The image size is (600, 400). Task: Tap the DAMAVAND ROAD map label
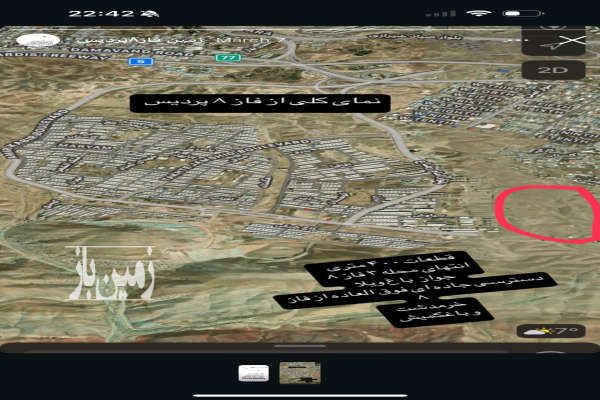click(x=132, y=52)
